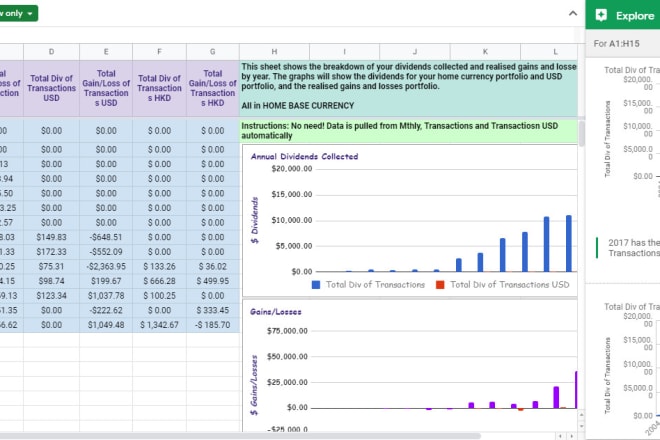Select column G header
The image size is (660, 440).
[x=213, y=51]
